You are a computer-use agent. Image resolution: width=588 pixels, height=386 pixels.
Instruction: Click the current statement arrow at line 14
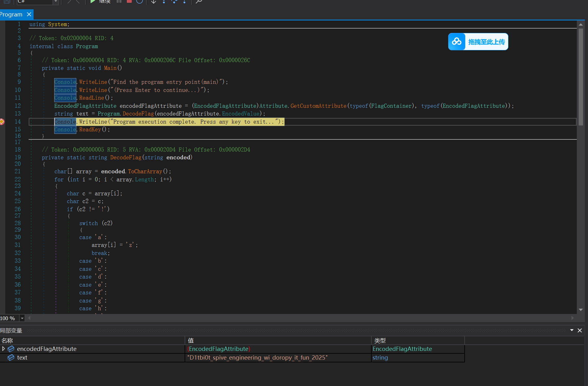2,122
